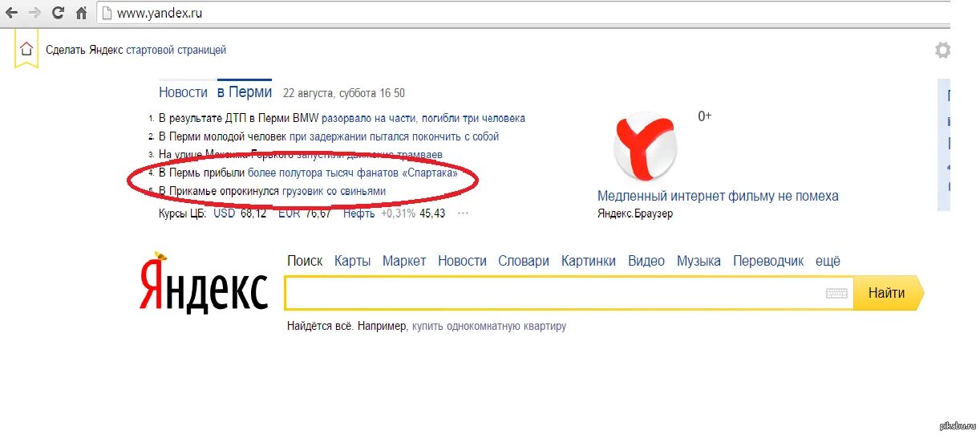Click the 'Курсы ЦБ:' label
This screenshot has width=980, height=435.
tap(183, 213)
